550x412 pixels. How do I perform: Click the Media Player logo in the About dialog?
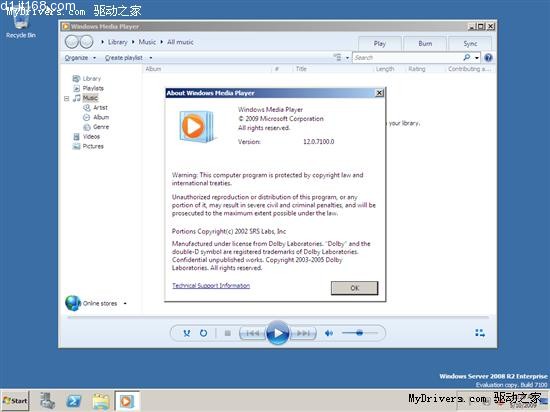click(x=196, y=127)
